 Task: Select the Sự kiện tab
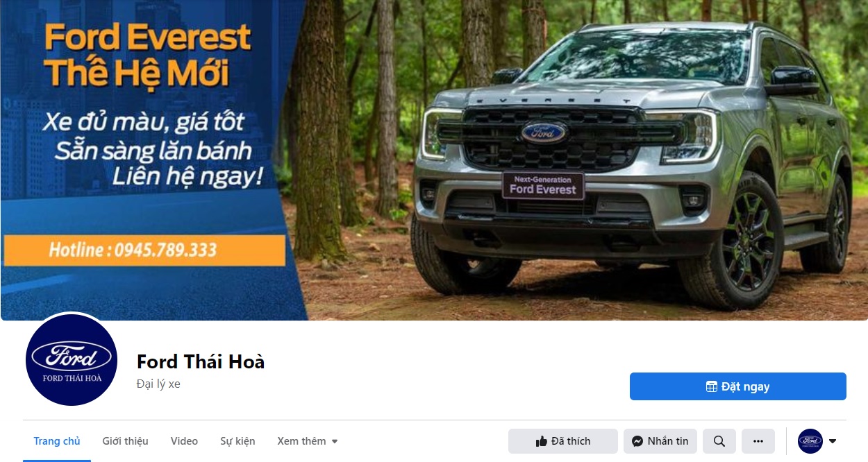point(237,441)
